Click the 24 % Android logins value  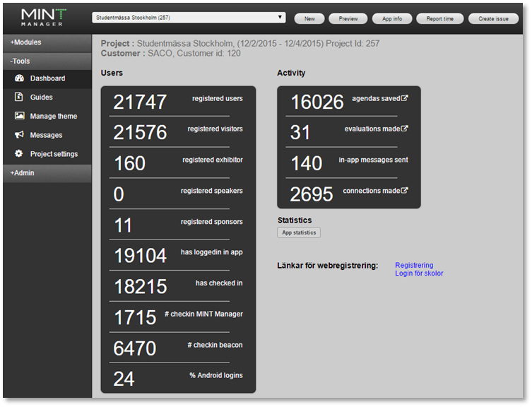coord(124,379)
